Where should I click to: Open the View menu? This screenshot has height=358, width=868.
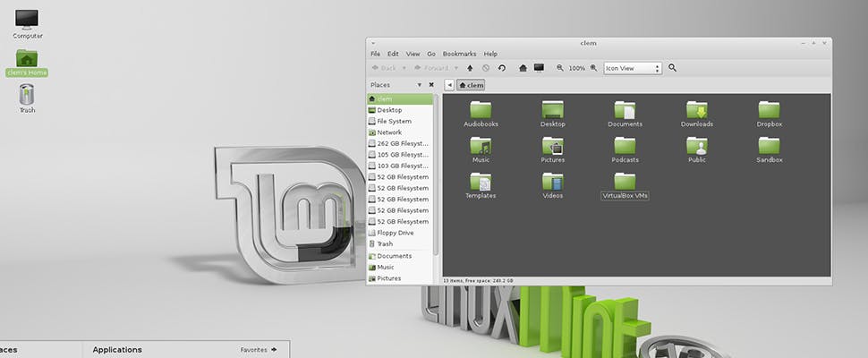point(413,54)
